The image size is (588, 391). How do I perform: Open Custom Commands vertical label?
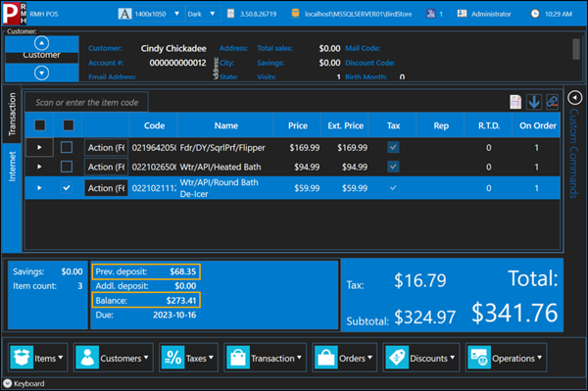(573, 153)
